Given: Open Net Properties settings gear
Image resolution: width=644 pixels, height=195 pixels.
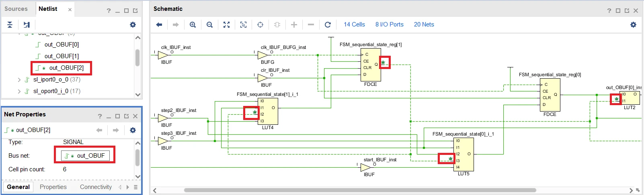Looking at the screenshot, I should coord(133,130).
